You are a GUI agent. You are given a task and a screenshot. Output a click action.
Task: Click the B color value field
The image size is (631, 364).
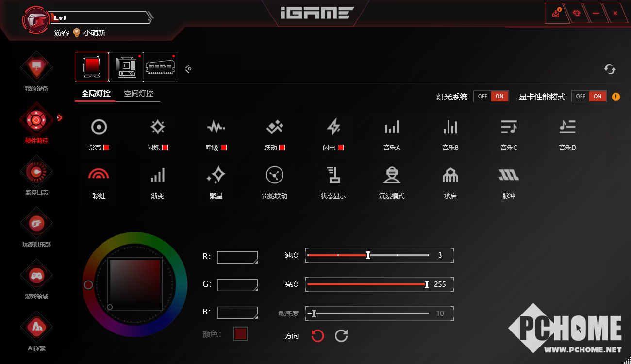237,313
